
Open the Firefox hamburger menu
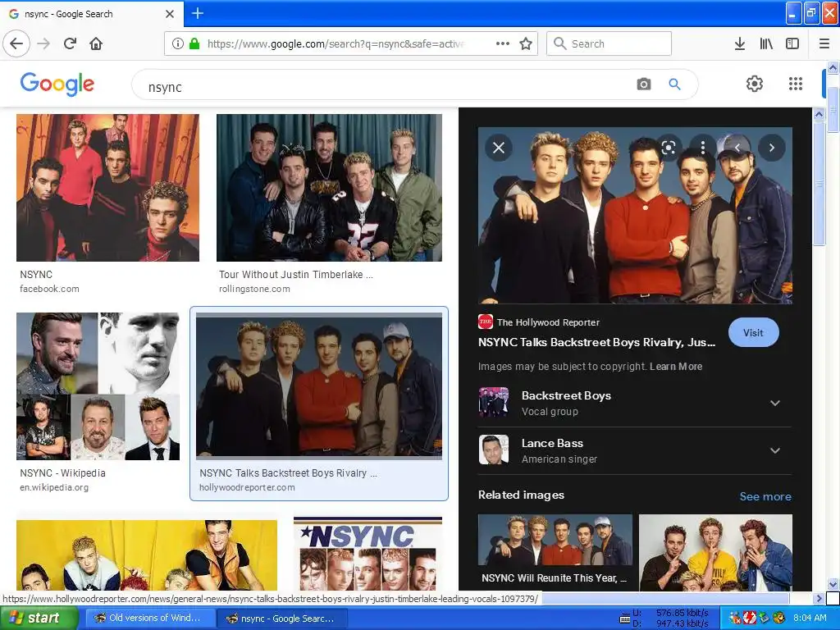(x=824, y=43)
